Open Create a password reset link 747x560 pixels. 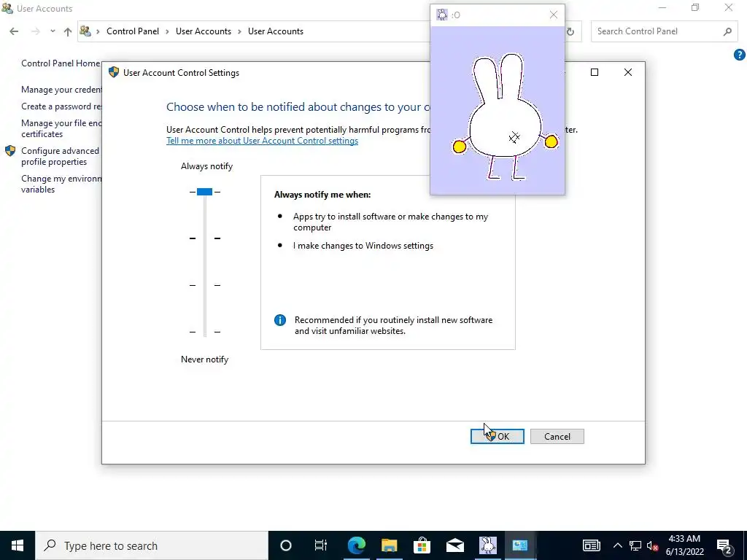(61, 106)
